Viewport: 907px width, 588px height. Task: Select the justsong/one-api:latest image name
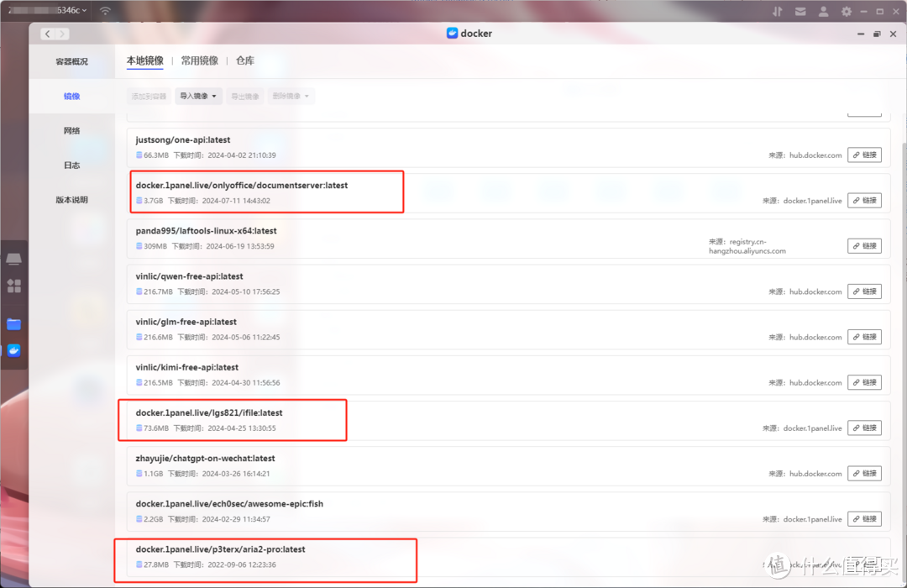point(183,140)
